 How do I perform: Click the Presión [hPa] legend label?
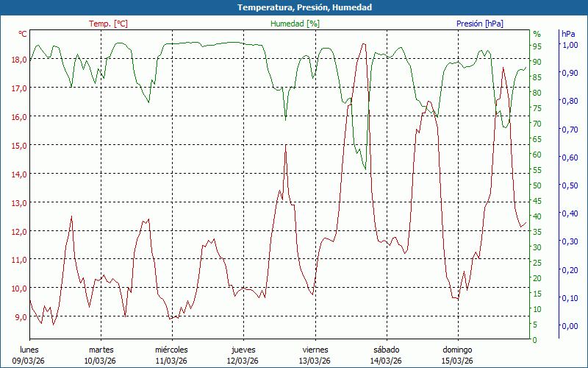click(x=480, y=24)
